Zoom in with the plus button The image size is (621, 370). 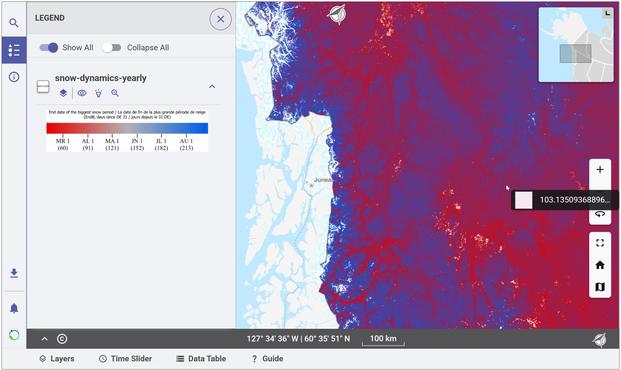coord(600,170)
